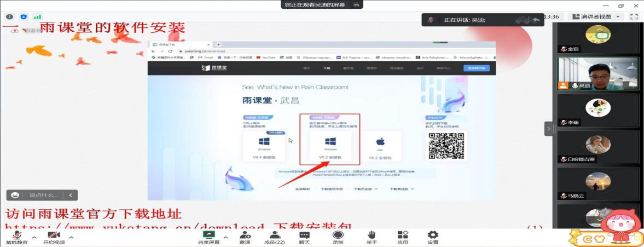Select 白哈提古丽's participant tile
The height and width of the screenshot is (247, 644).
tap(597, 147)
